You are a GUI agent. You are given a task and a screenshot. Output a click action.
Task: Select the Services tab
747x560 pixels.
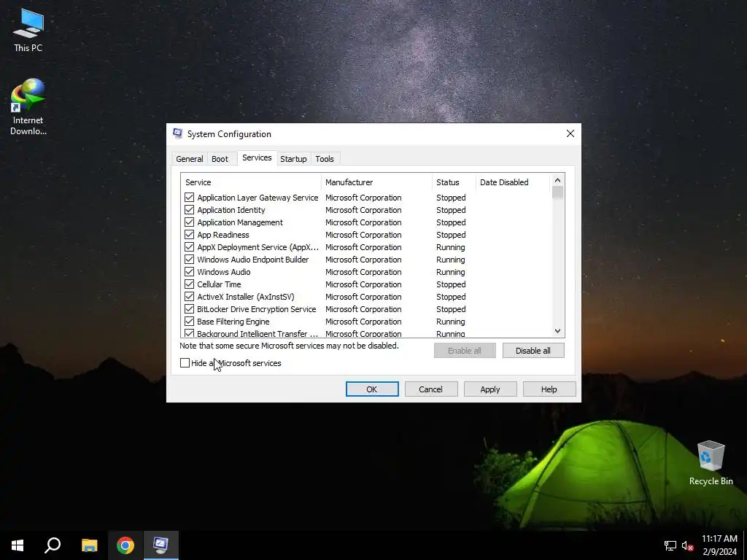[257, 157]
